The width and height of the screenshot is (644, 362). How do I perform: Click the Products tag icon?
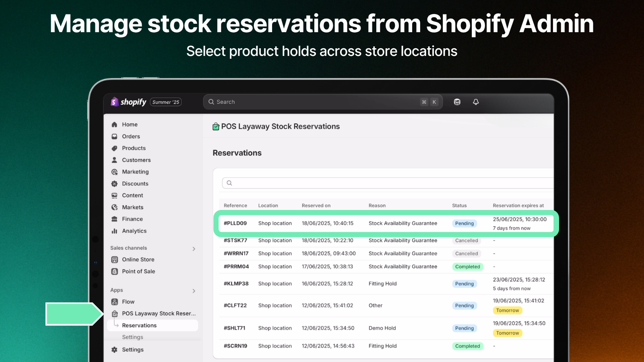pos(114,148)
